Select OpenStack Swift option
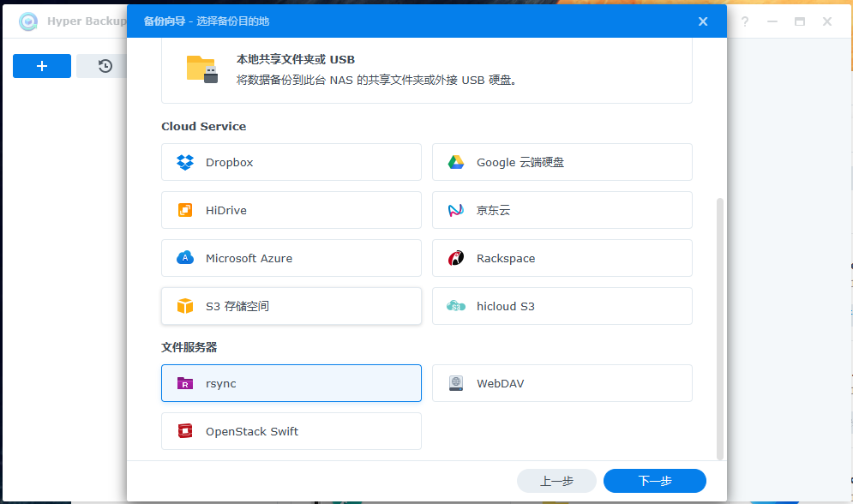Viewport: 853px width, 504px height. tap(291, 431)
